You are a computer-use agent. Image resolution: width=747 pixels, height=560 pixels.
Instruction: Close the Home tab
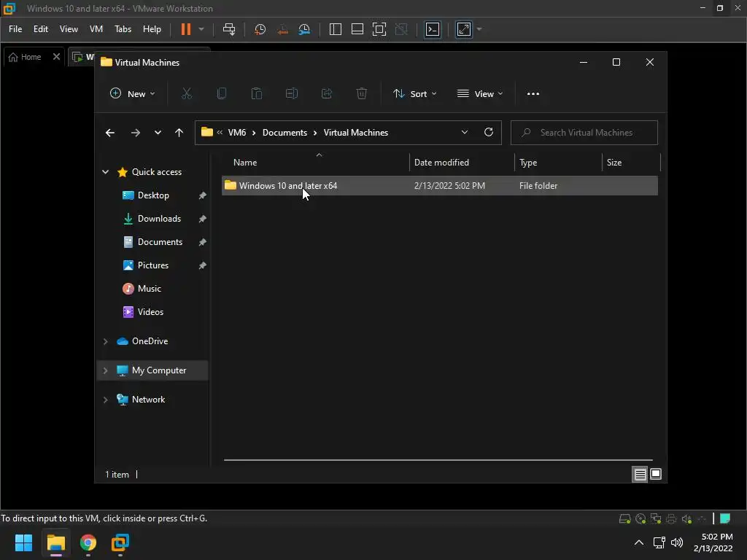tap(56, 57)
